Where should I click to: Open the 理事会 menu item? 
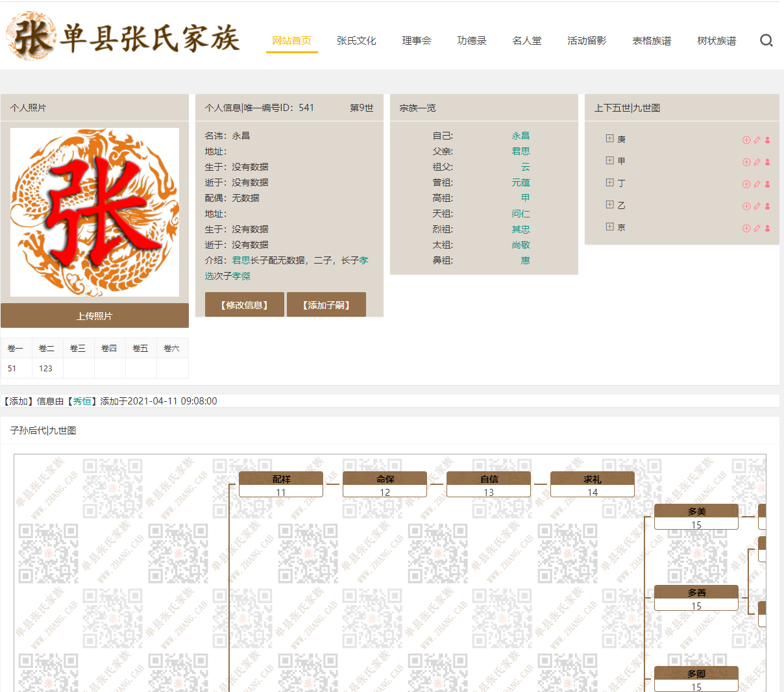point(417,40)
